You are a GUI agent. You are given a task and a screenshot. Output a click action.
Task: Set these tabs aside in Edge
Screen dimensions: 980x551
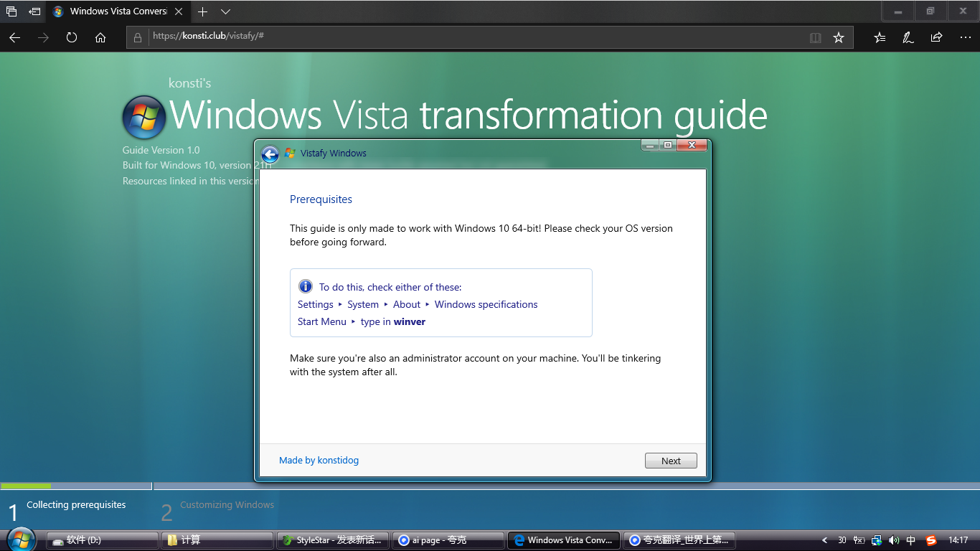pos(34,11)
